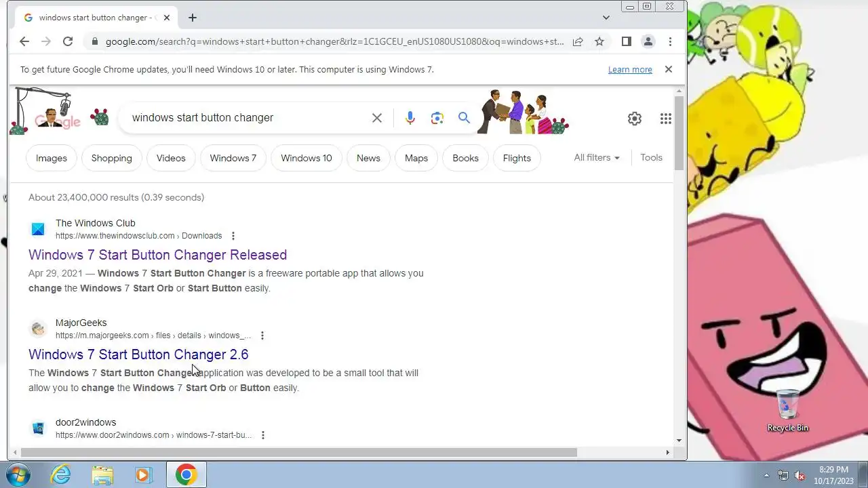Switch to the News filter

tap(368, 158)
